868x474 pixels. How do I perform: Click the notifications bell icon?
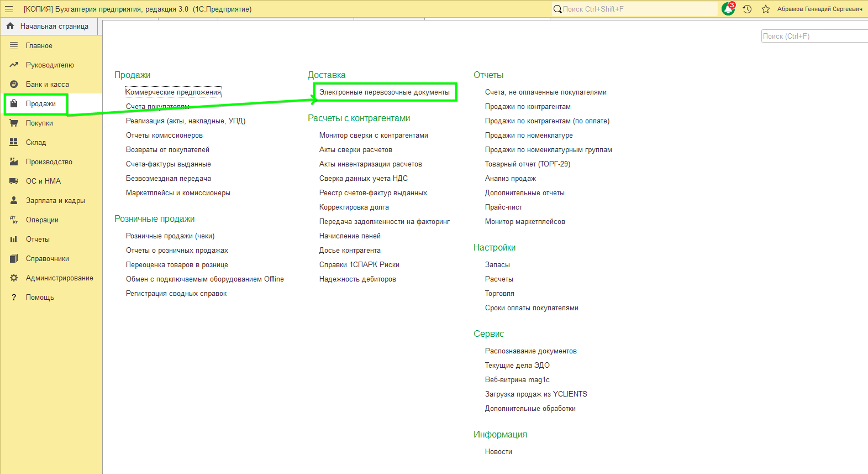coord(728,9)
